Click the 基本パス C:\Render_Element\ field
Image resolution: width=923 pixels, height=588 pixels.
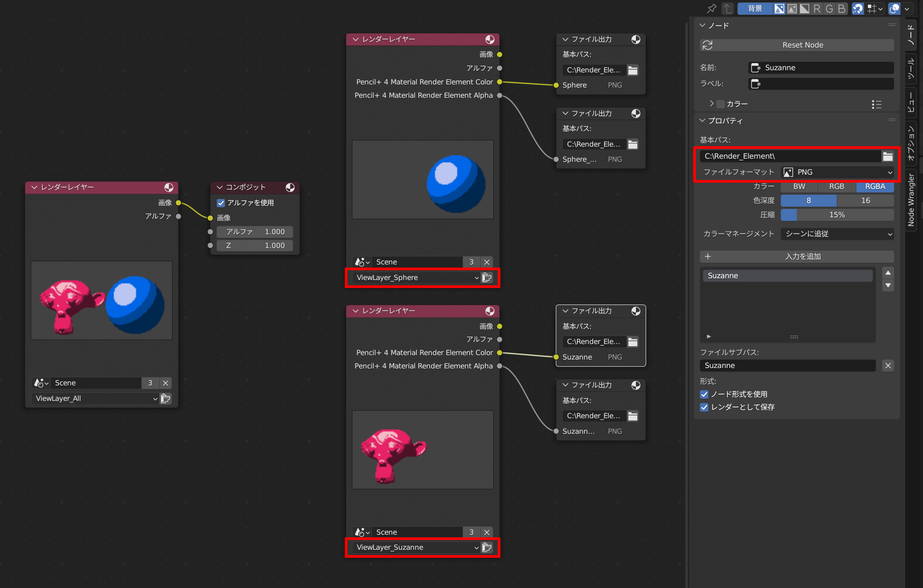(x=790, y=156)
